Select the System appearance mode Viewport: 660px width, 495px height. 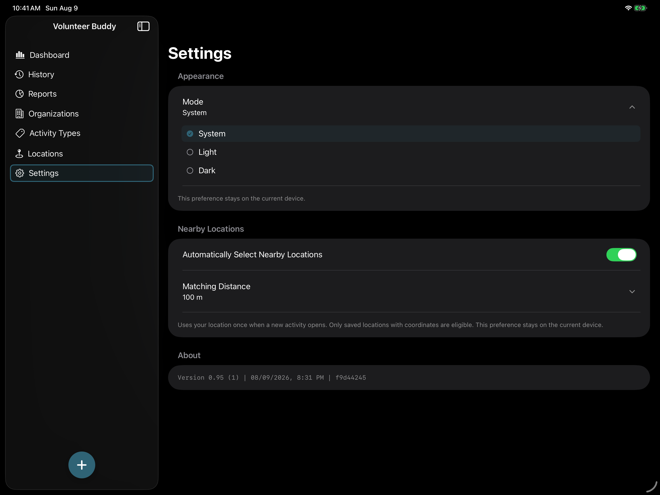tap(411, 133)
